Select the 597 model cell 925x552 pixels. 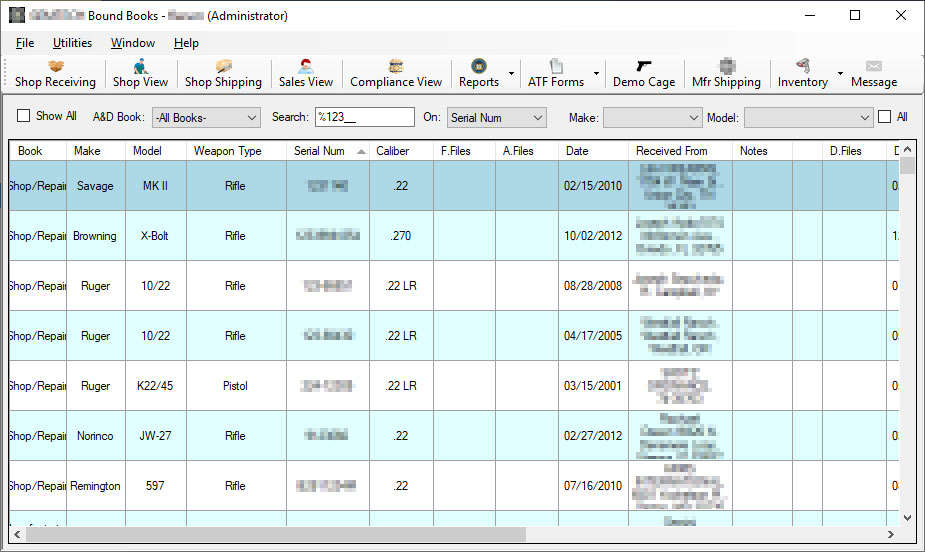pos(156,486)
